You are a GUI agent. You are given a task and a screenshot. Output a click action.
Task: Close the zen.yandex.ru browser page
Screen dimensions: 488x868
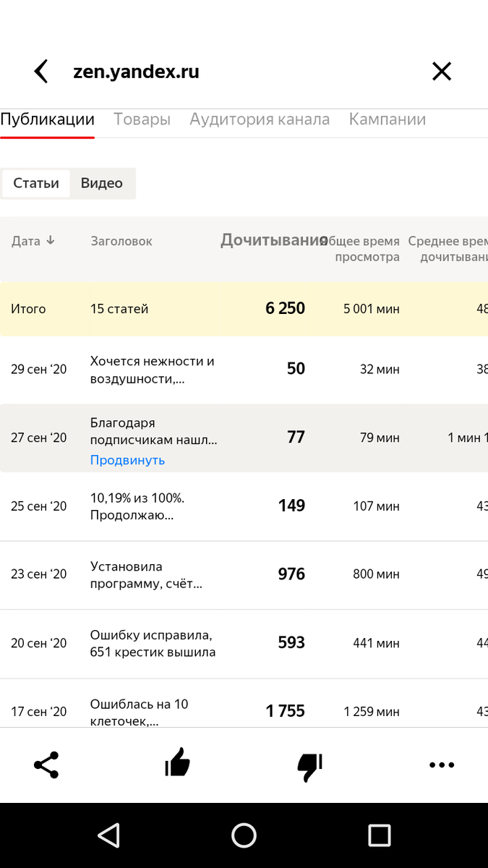click(x=442, y=71)
